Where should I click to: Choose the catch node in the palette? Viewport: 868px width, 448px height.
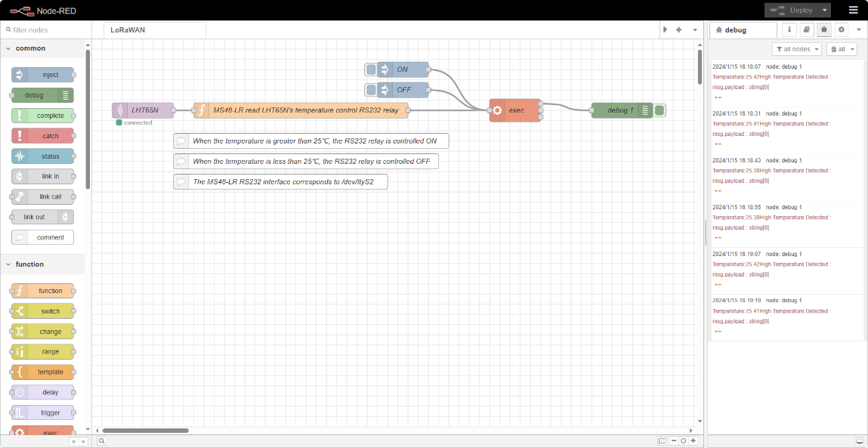42,136
